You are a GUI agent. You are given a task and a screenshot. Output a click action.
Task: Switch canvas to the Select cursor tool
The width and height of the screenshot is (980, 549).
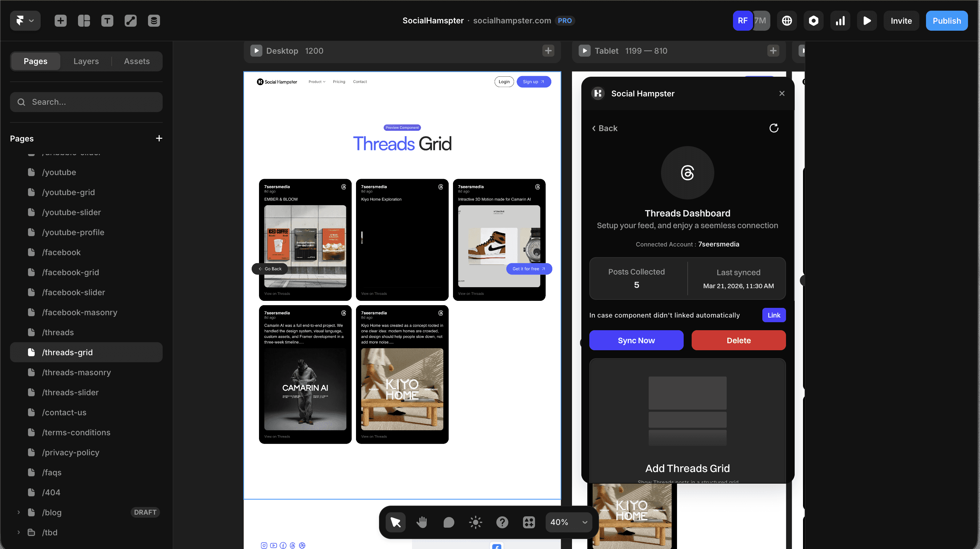396,522
